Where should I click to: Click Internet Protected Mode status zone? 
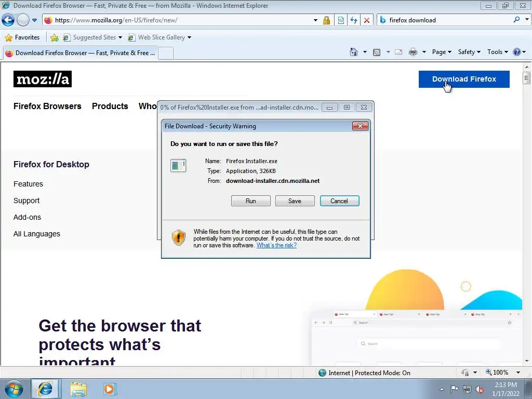click(x=364, y=373)
